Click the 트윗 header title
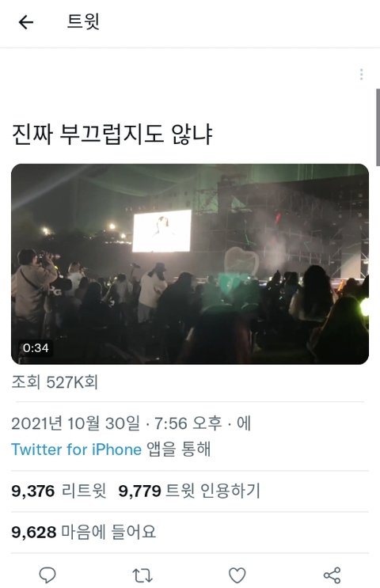Screen dimensions: 380x588 (x=83, y=21)
